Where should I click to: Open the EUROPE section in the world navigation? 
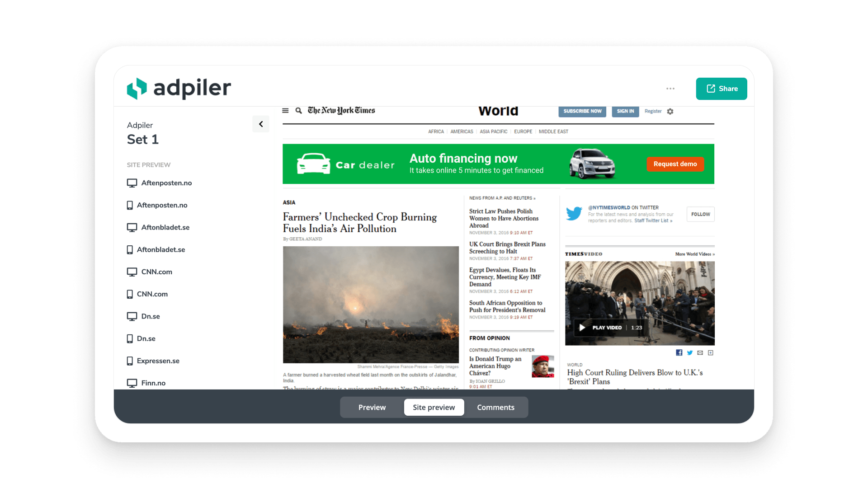[523, 131]
